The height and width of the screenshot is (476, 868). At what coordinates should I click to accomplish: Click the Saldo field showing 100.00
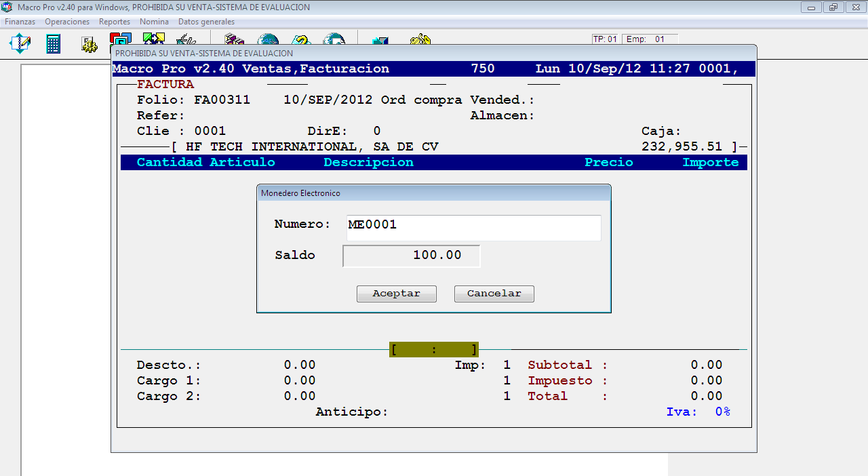(x=411, y=256)
